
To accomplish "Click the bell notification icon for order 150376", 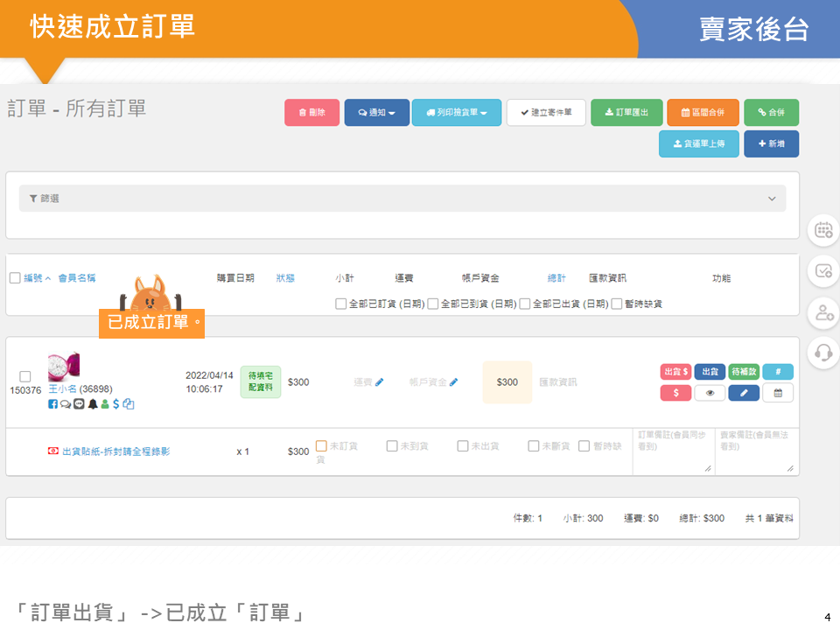I will click(92, 404).
